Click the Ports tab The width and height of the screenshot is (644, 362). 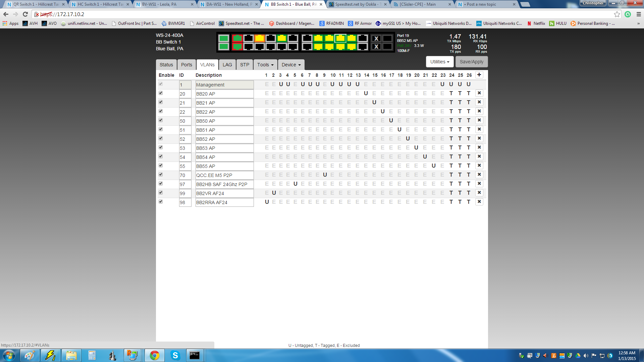[x=186, y=65]
